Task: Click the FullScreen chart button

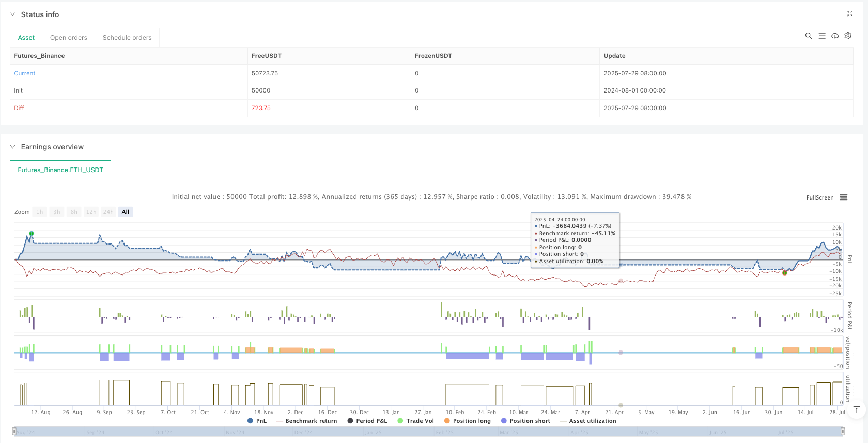Action: click(820, 197)
